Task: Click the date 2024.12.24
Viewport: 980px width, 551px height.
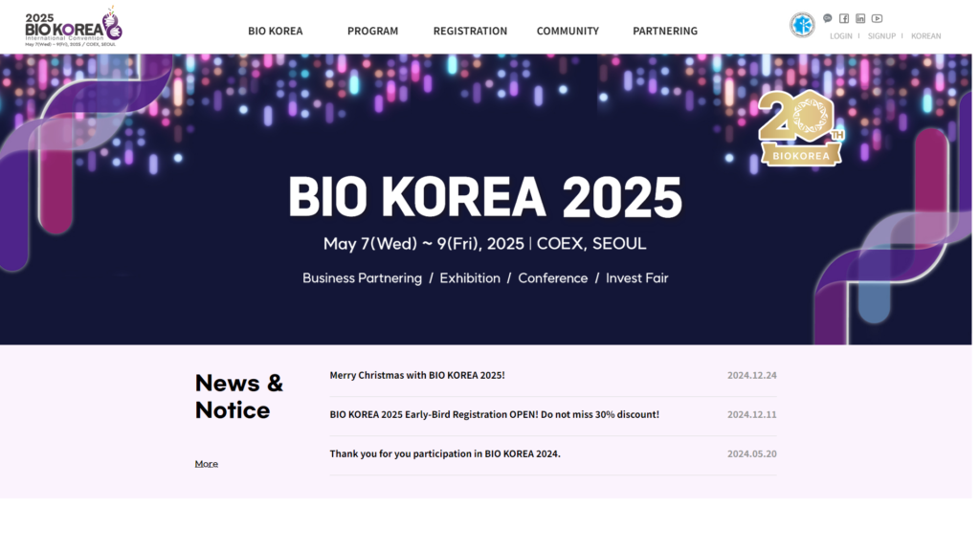Action: pyautogui.click(x=752, y=375)
